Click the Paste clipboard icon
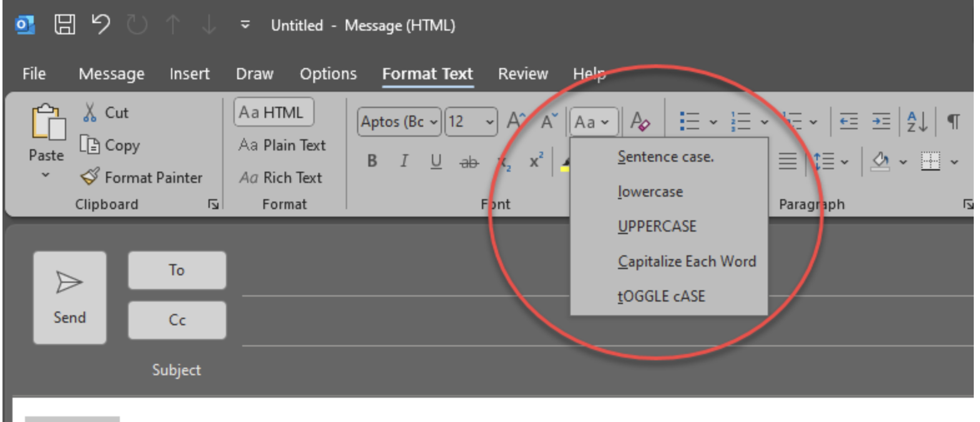 [47, 122]
